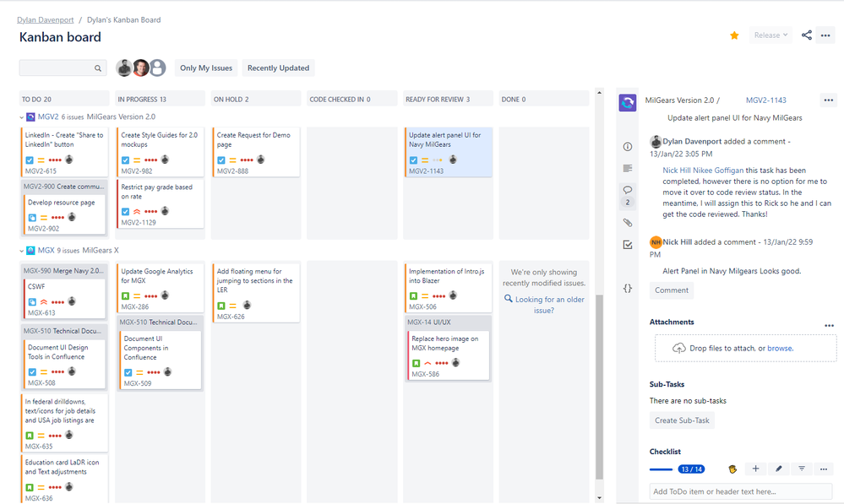Open the description lines icon
The height and width of the screenshot is (504, 844).
628,168
